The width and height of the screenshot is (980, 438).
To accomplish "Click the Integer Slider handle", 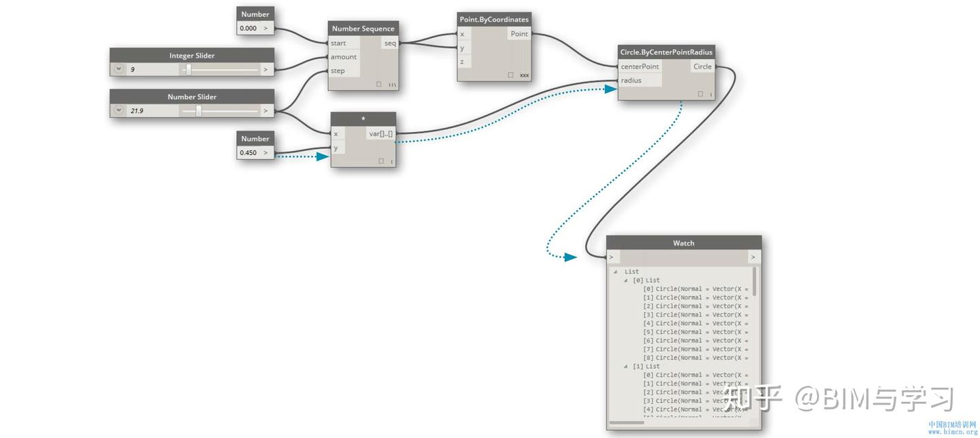I will coord(189,69).
